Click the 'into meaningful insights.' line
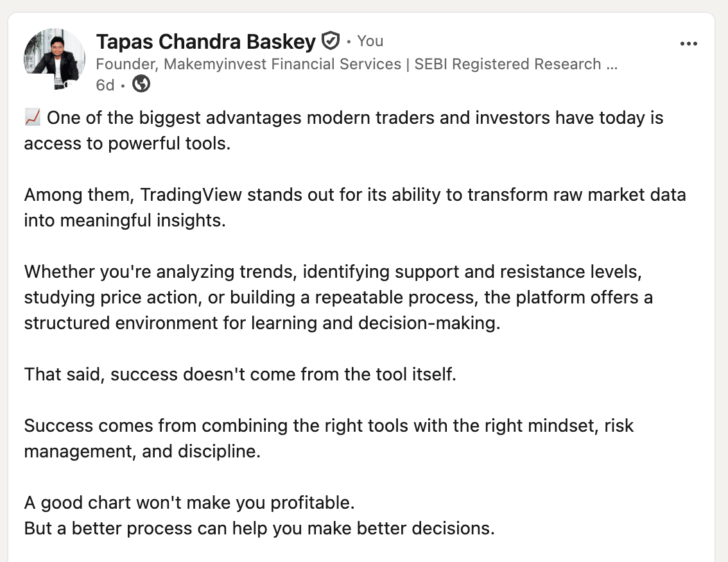Viewport: 728px width, 562px height. coord(125,220)
